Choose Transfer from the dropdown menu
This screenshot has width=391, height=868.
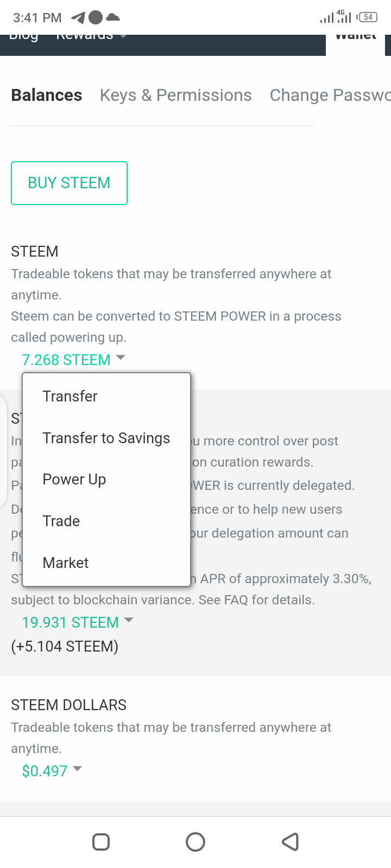coord(70,397)
